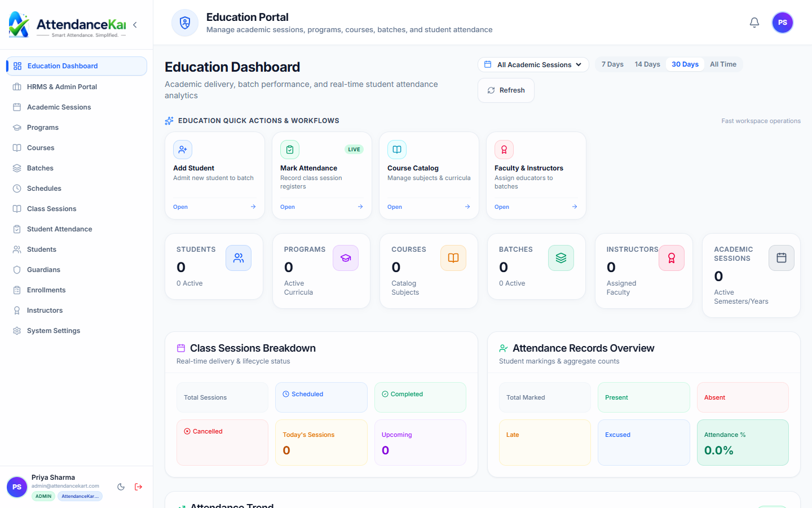Click the Today's Sessions tile
Image resolution: width=812 pixels, height=508 pixels.
pos(321,443)
